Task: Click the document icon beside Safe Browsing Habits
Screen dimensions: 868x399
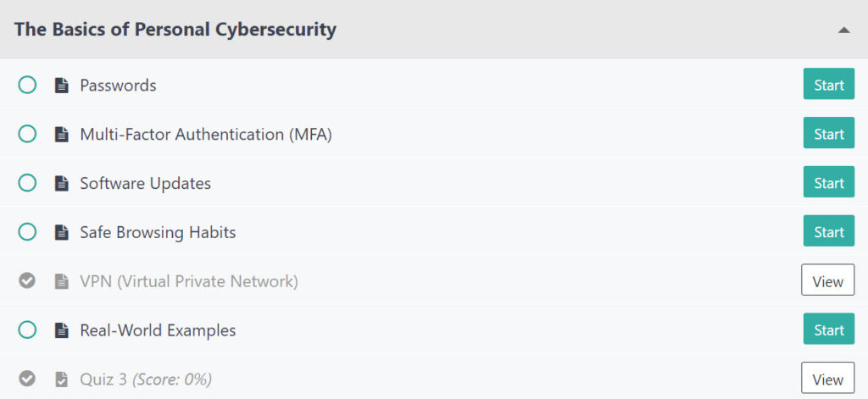Action: [61, 232]
